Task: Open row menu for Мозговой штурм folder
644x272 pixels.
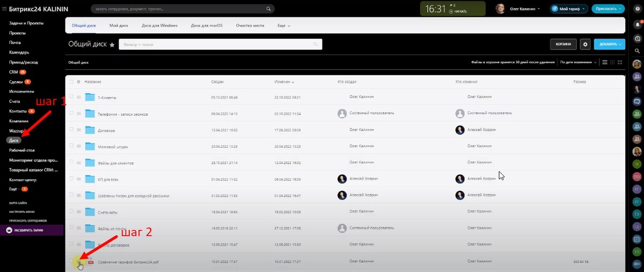Action: [x=78, y=146]
